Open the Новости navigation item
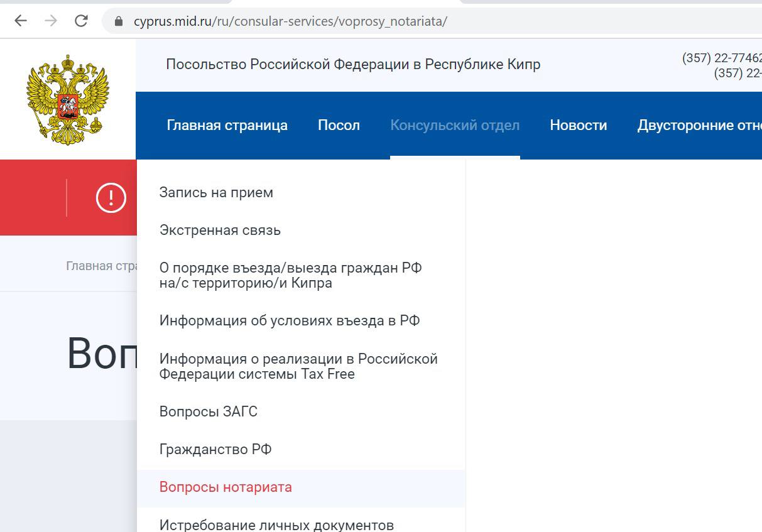 578,125
